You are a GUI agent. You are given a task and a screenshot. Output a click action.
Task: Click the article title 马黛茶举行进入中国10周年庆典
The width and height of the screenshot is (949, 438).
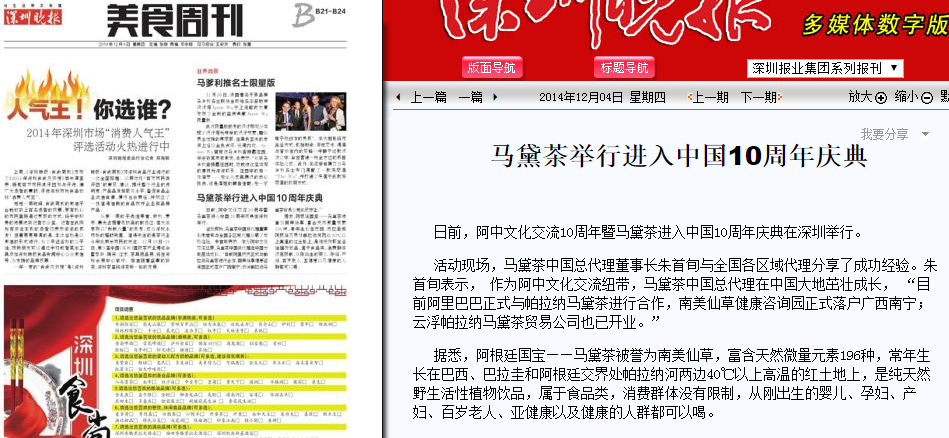[x=678, y=156]
